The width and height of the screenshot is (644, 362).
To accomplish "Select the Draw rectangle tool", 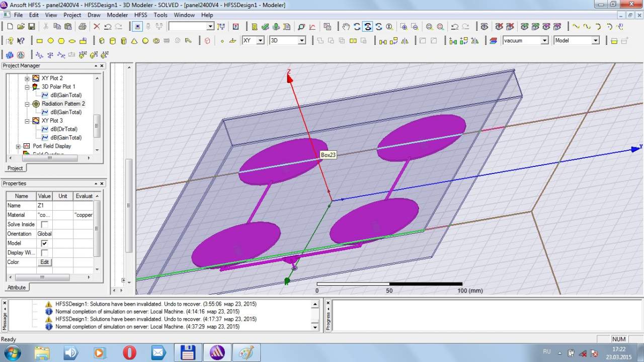I will click(x=39, y=41).
